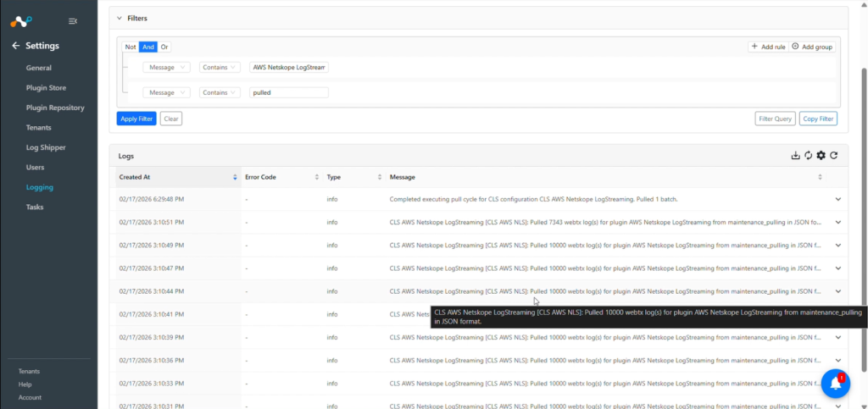Click the AWS Netskope LogStreaming value field

click(x=289, y=68)
